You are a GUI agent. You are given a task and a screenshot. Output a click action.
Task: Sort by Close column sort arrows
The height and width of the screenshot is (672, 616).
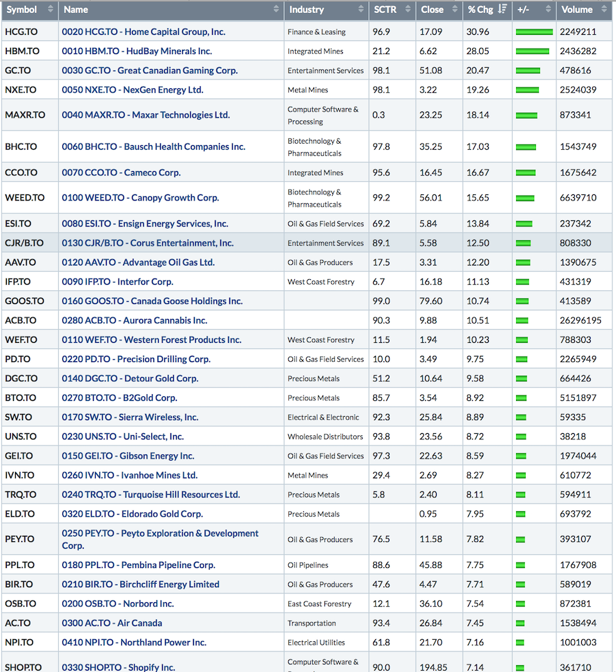click(x=455, y=10)
